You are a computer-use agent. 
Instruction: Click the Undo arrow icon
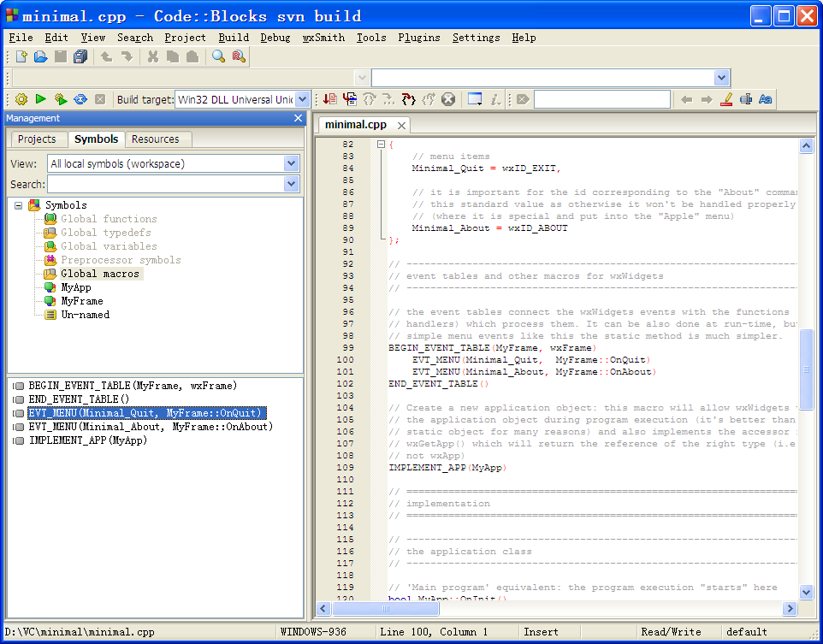pos(107,56)
